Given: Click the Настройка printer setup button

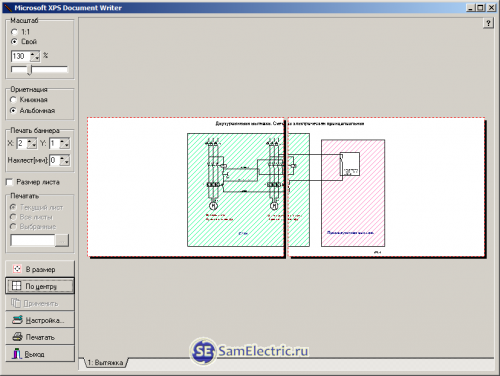Looking at the screenshot, I should coord(40,320).
